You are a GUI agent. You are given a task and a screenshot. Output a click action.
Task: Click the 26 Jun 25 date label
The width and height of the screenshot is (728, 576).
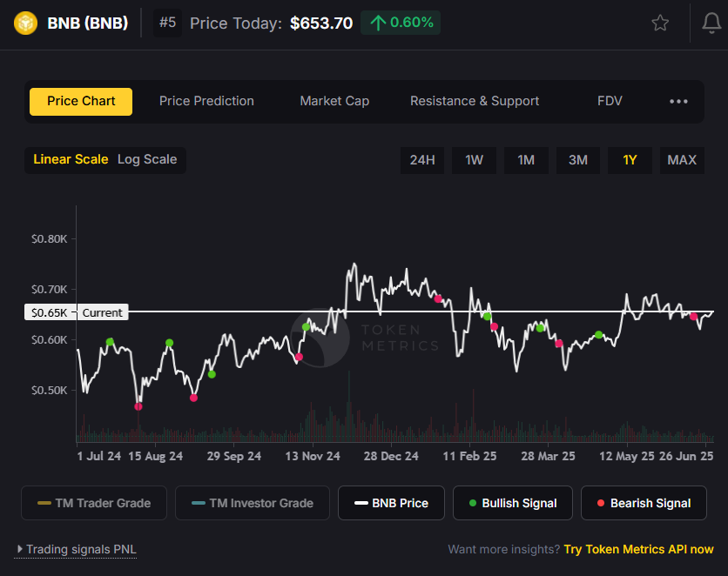coord(686,456)
